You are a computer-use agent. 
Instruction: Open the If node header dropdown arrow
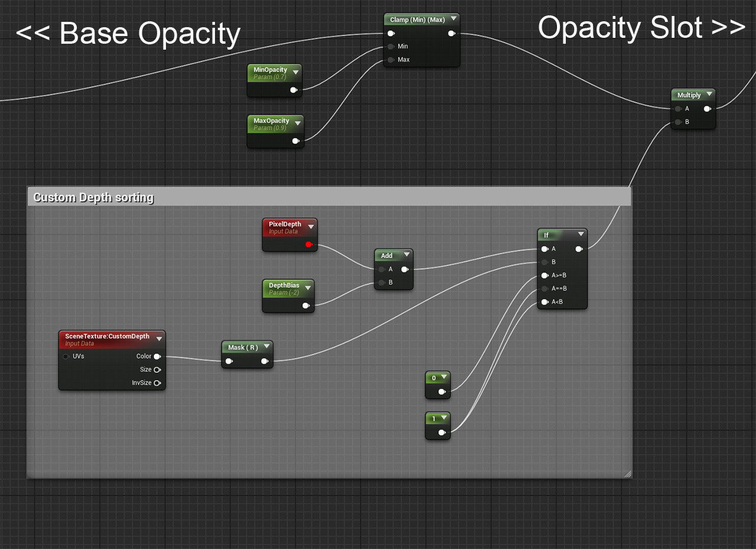[581, 235]
